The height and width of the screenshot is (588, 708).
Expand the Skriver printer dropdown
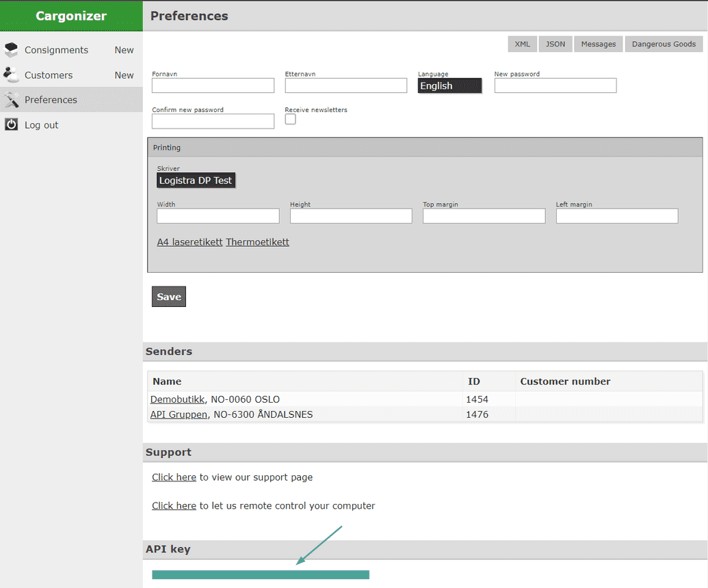196,181
